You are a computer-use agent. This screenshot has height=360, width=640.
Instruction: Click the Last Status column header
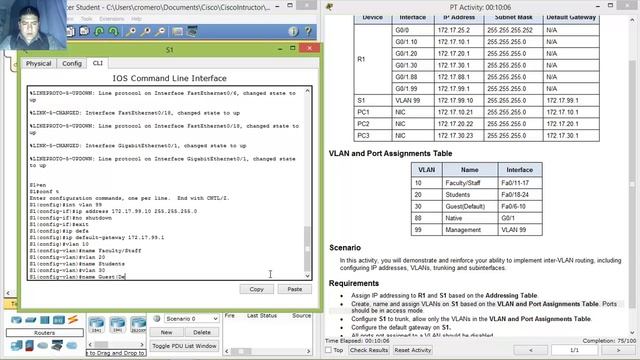point(262,316)
